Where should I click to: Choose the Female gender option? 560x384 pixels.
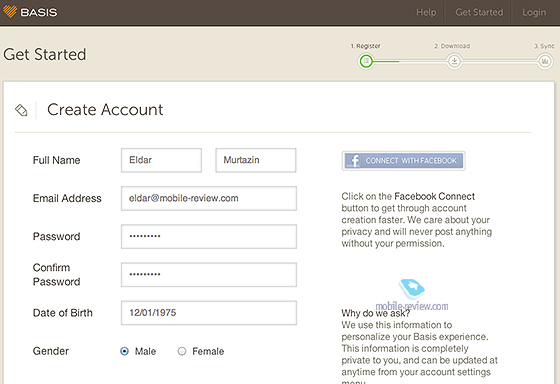click(x=182, y=351)
